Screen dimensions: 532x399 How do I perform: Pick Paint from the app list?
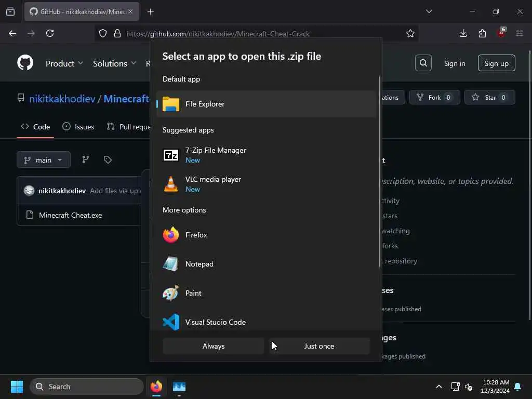pyautogui.click(x=266, y=293)
